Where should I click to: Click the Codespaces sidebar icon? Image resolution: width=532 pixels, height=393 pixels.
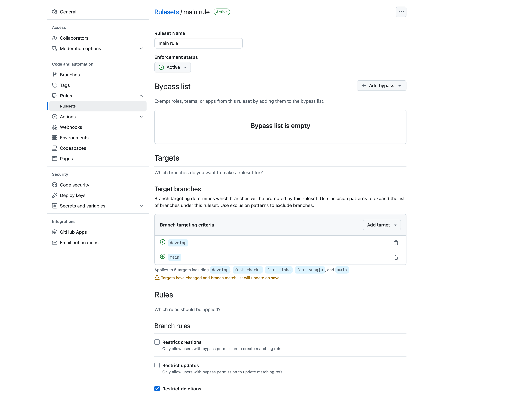(54, 148)
